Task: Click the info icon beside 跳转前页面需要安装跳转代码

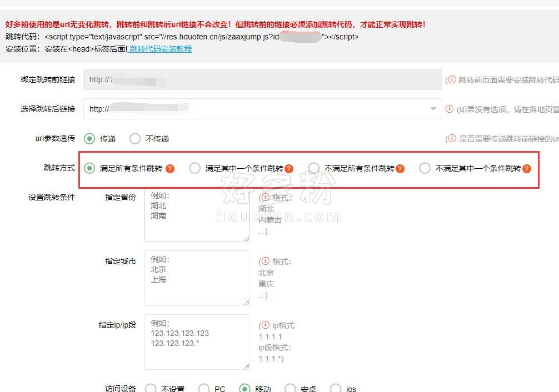Action: point(452,79)
